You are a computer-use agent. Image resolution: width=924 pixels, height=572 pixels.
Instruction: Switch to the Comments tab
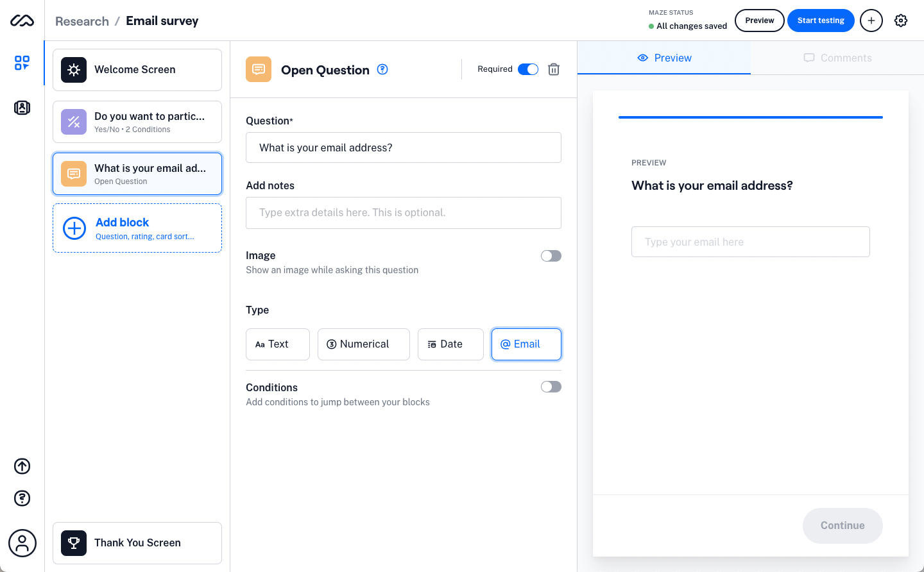point(837,58)
